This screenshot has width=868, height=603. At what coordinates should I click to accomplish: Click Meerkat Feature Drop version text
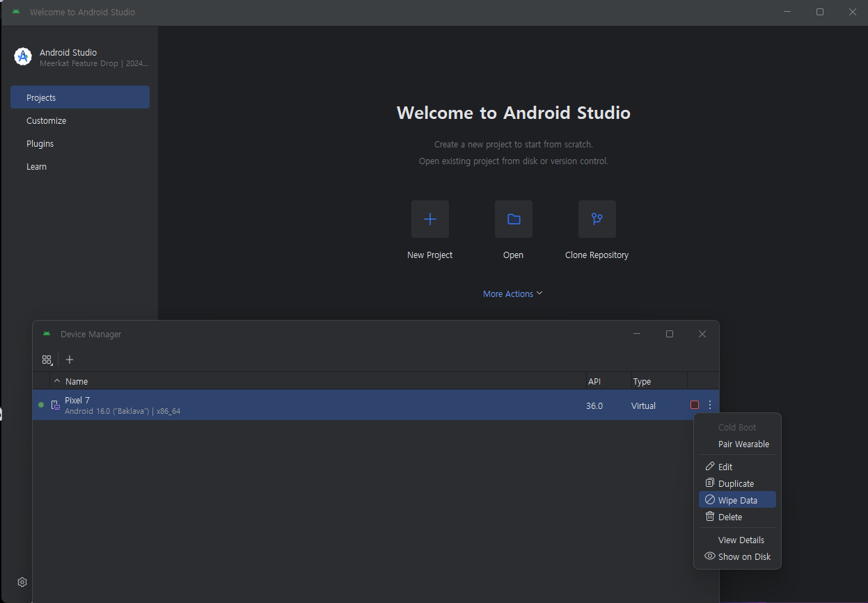tap(94, 63)
